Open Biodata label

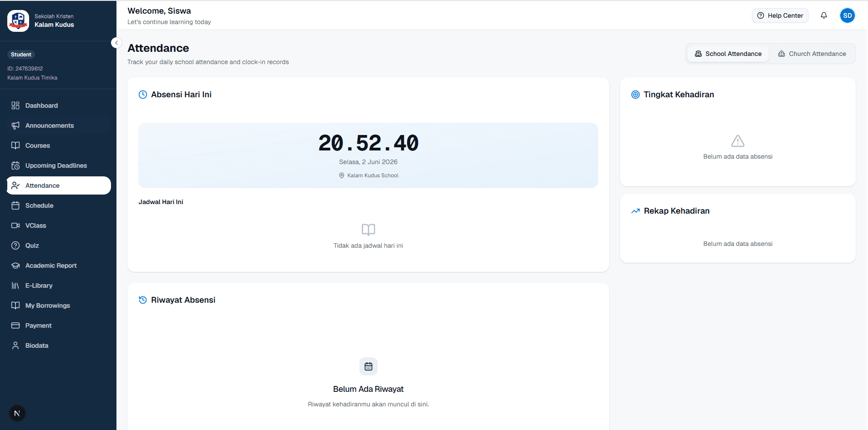click(37, 345)
